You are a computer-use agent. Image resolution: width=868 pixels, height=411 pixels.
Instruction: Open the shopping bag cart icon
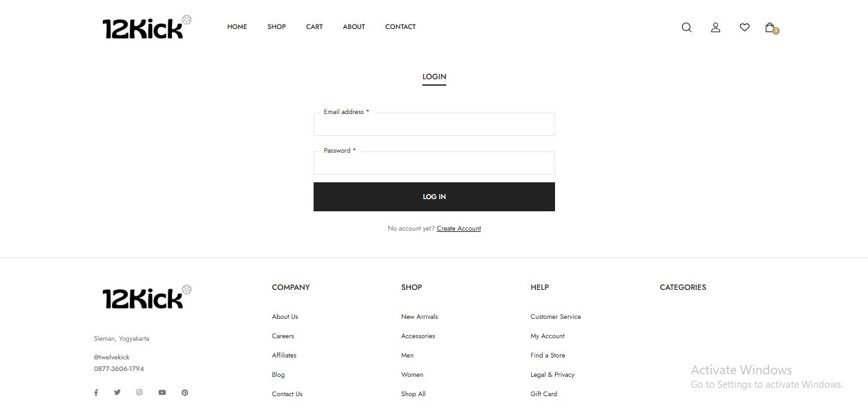(x=770, y=28)
